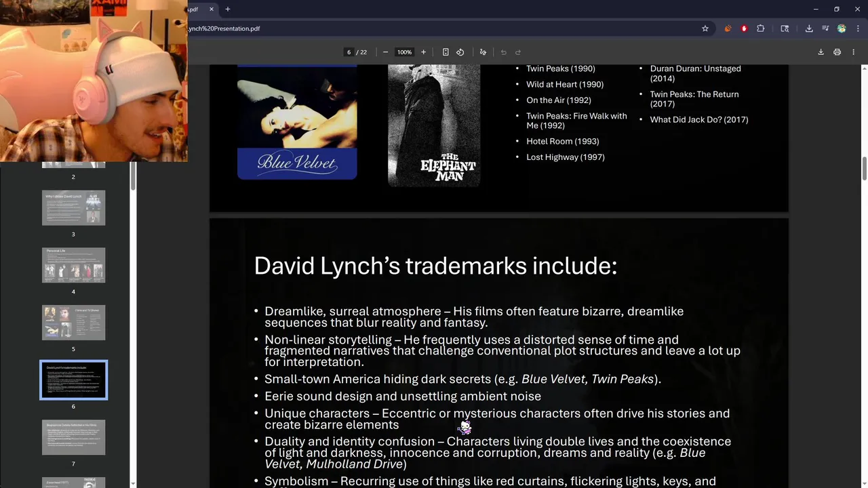Open Chrome downloads panel
The image size is (868, 488).
(x=809, y=28)
